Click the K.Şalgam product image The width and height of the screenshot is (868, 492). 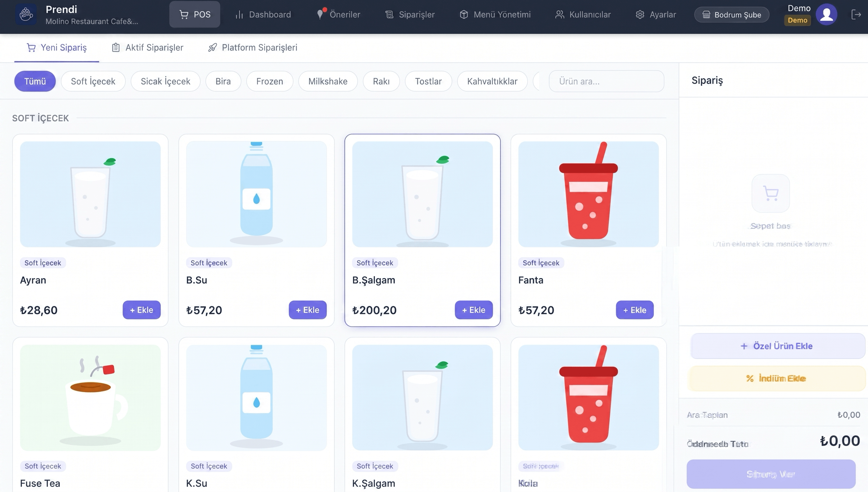422,398
